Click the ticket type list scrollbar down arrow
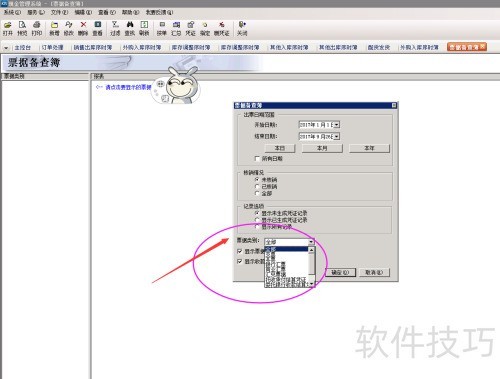The height and width of the screenshot is (379, 500). tap(311, 284)
